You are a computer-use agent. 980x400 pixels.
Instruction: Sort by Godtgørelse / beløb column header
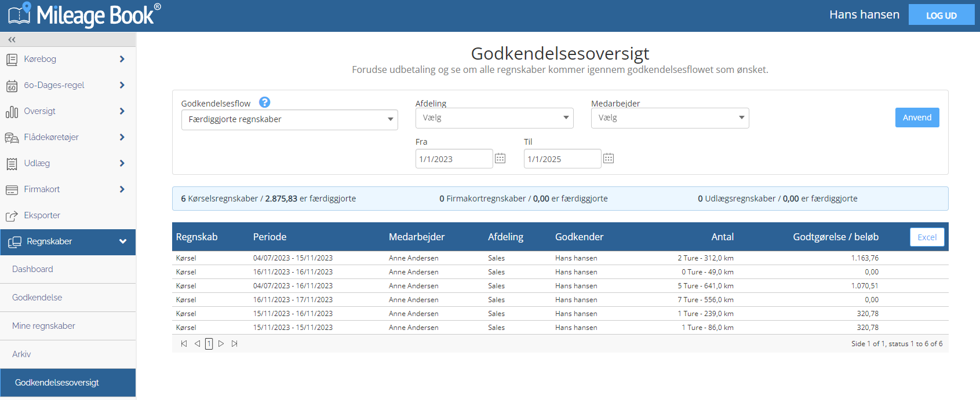[835, 237]
